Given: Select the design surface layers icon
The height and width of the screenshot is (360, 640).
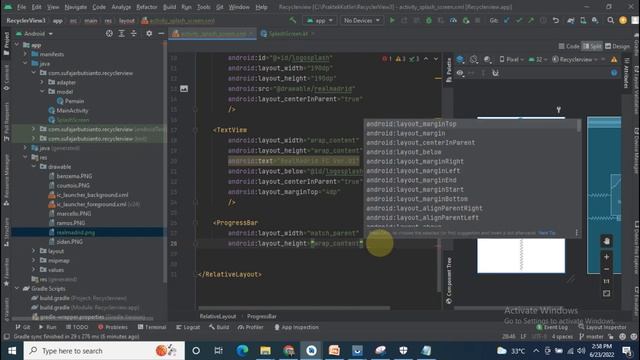Looking at the screenshot, I should click(x=460, y=60).
